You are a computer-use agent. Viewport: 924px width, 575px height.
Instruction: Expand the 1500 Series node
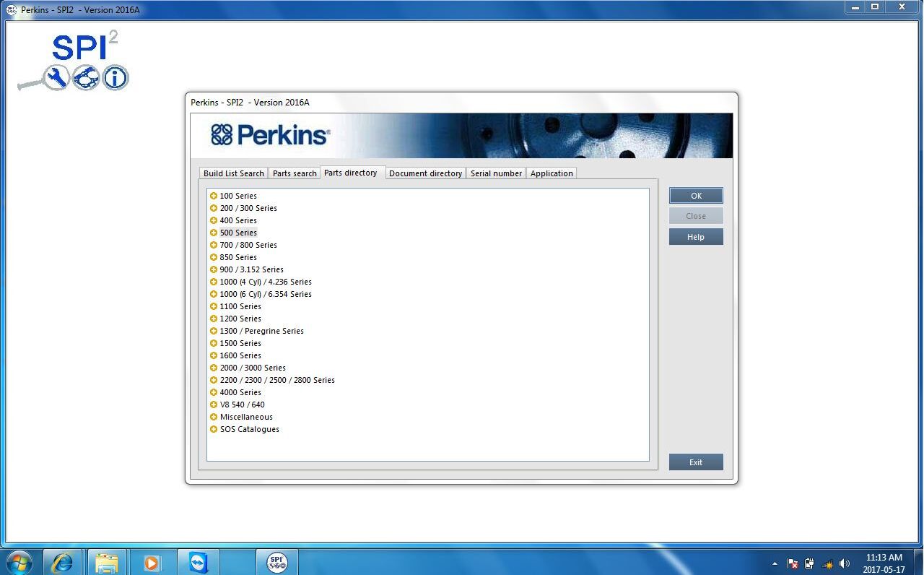tap(214, 343)
